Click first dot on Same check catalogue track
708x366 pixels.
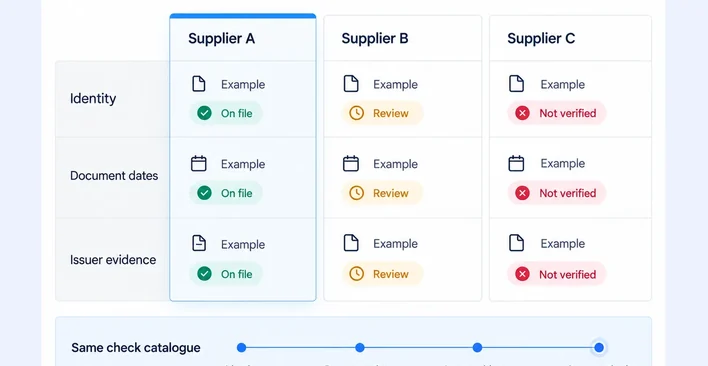click(x=242, y=347)
